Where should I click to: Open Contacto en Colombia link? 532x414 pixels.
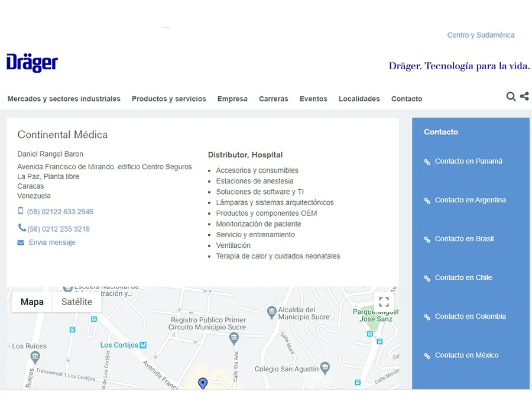click(471, 316)
